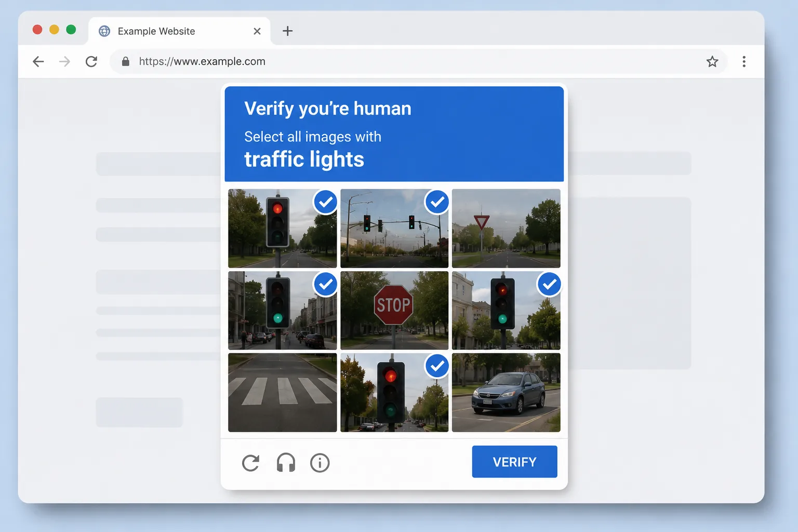Viewport: 798px width, 532px height.
Task: Select the Example Website tab
Action: click(179, 31)
